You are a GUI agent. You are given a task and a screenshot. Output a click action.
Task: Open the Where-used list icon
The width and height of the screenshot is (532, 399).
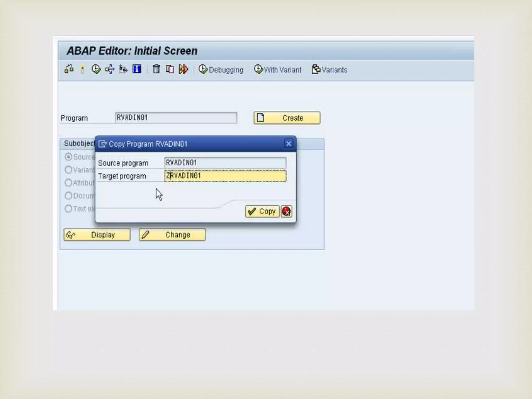(110, 69)
